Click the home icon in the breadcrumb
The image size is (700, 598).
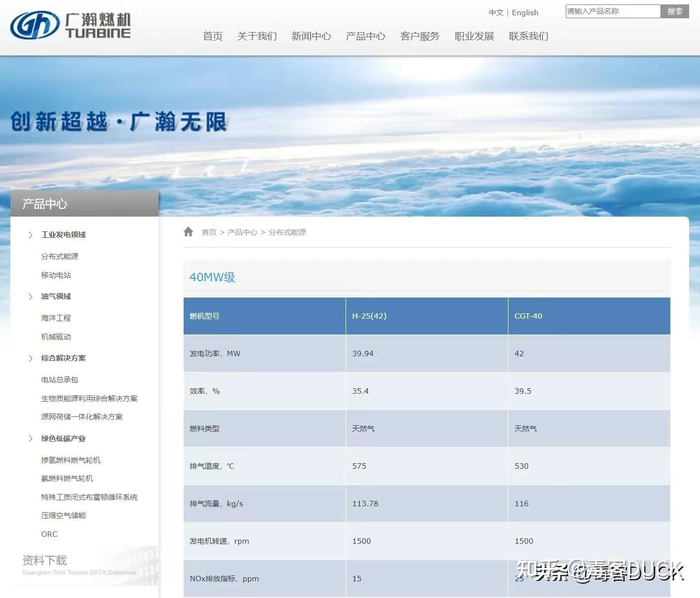click(x=189, y=231)
